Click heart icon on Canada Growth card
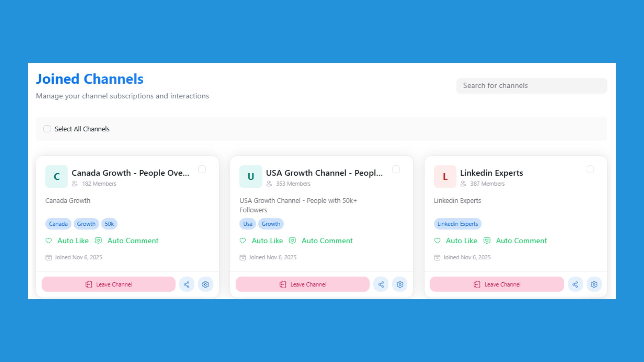Viewport: 644px width, 362px height. 49,241
